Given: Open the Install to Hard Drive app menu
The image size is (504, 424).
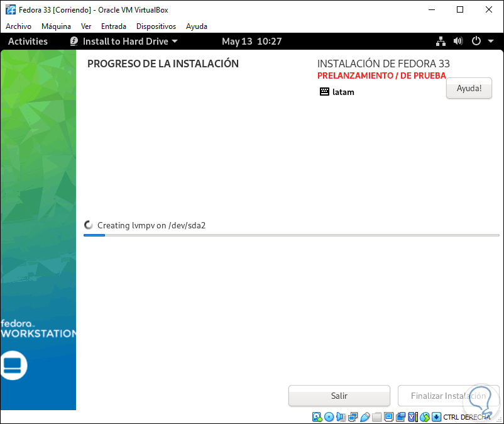Looking at the screenshot, I should point(124,41).
